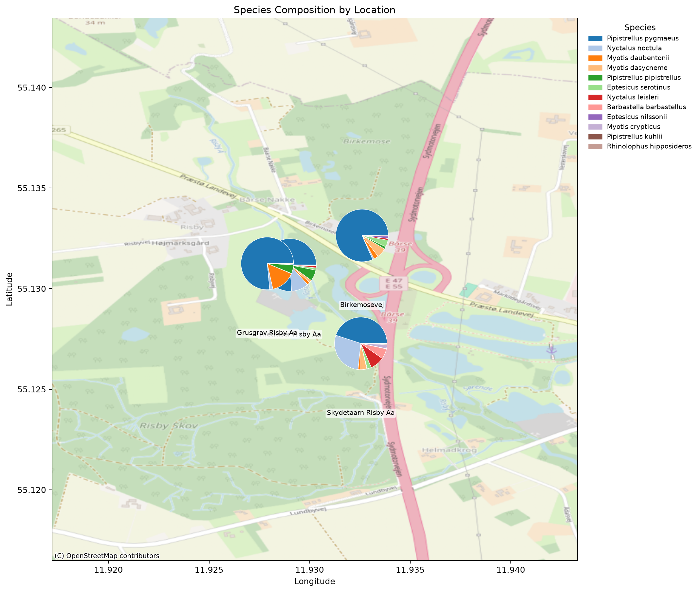700x592 pixels.
Task: Click the 'Højmarksgård' map label
Action: (x=180, y=243)
